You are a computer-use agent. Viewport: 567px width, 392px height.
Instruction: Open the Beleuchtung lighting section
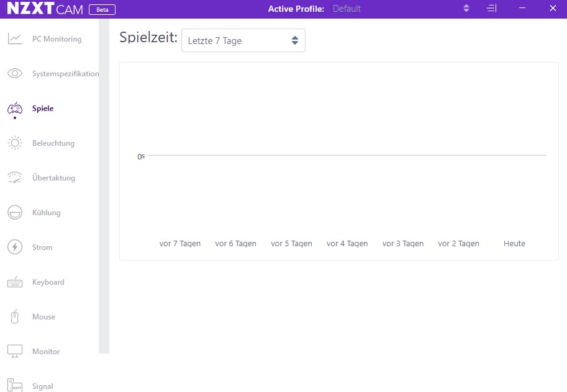[x=14, y=143]
